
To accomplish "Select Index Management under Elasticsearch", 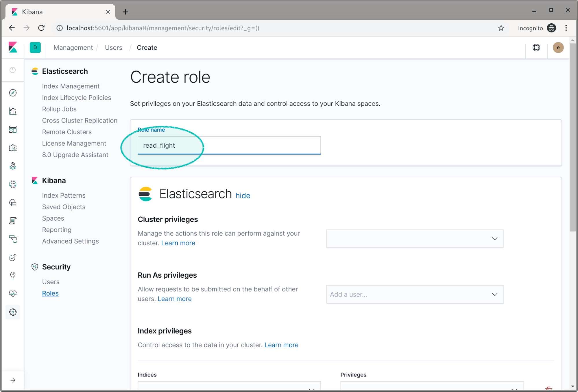I will tap(71, 86).
